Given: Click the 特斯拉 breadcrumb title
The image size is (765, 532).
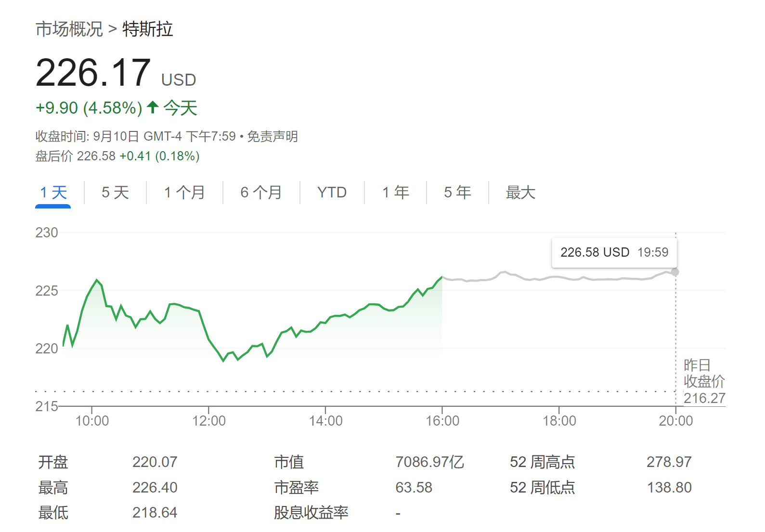Looking at the screenshot, I should [x=147, y=29].
